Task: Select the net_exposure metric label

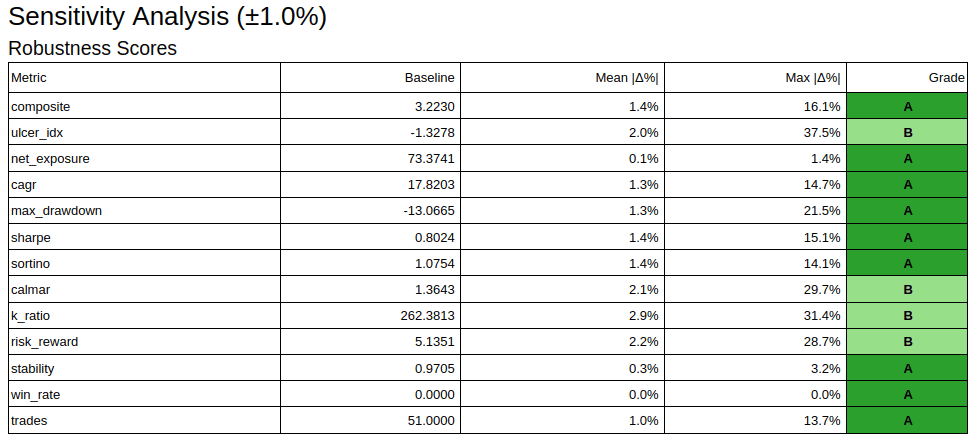Action: [50, 159]
